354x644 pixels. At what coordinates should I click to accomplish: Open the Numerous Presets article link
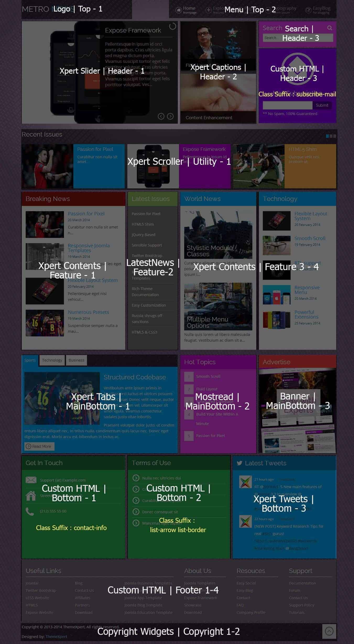(x=88, y=312)
